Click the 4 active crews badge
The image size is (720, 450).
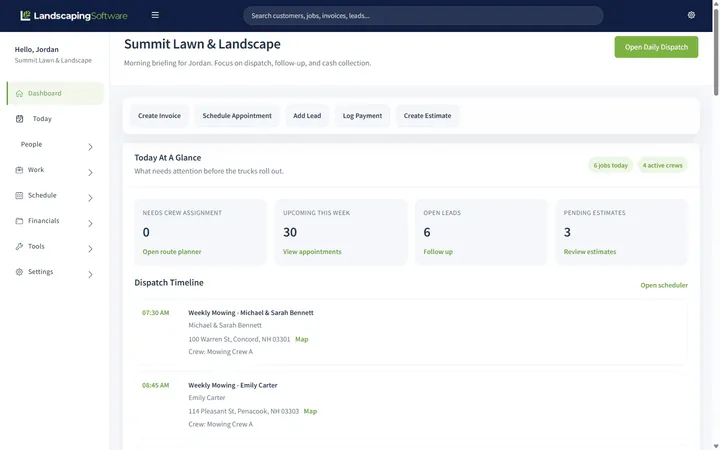click(663, 165)
